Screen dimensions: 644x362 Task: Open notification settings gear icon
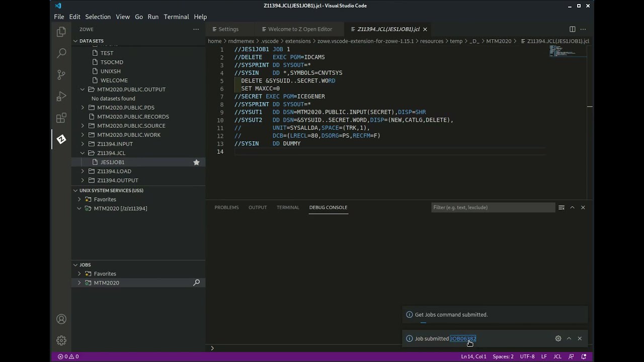[x=558, y=338]
